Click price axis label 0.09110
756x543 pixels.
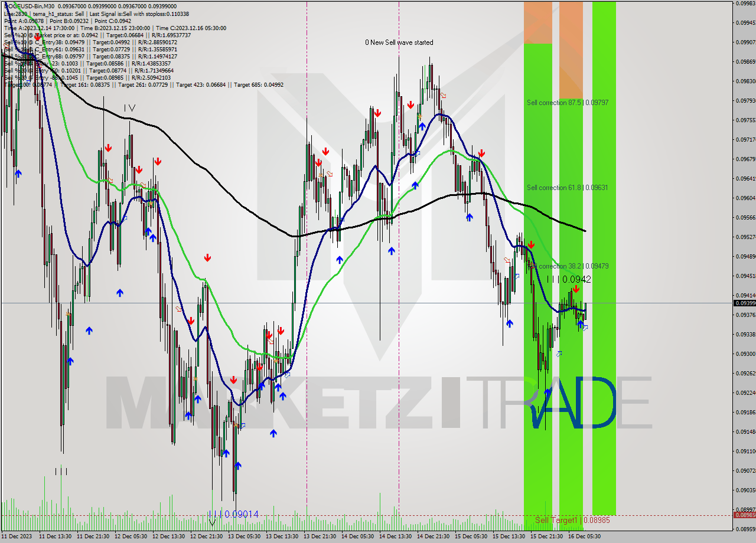(745, 451)
